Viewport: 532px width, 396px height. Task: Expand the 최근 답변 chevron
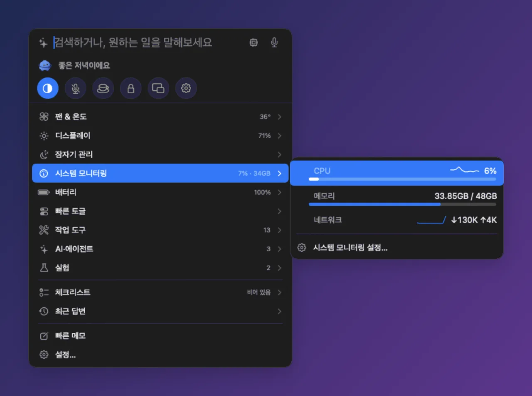click(279, 311)
